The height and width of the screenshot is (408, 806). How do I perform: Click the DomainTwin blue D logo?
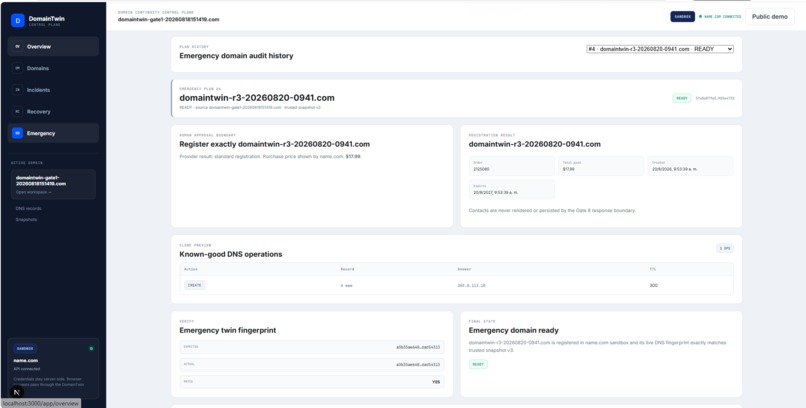pos(17,21)
